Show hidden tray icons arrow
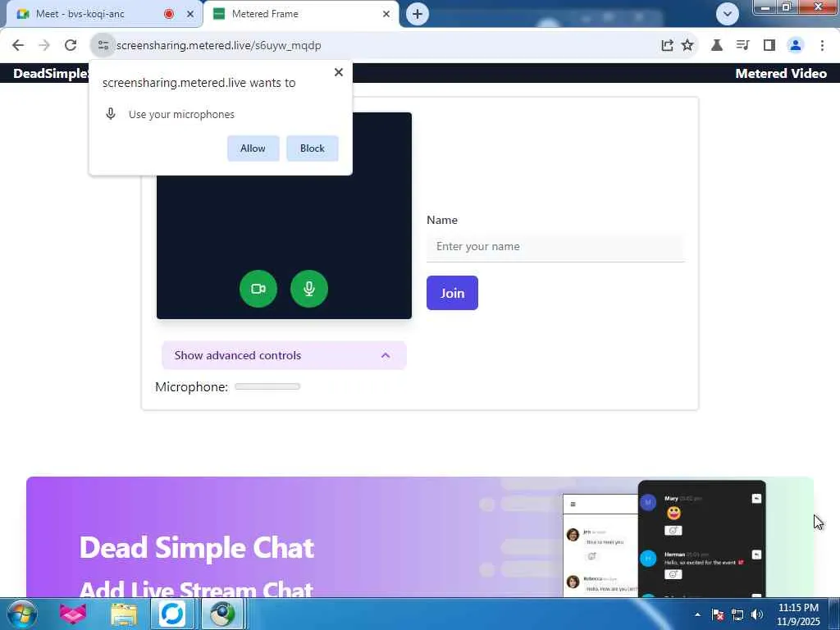Viewport: 840px width, 630px height. (x=697, y=614)
